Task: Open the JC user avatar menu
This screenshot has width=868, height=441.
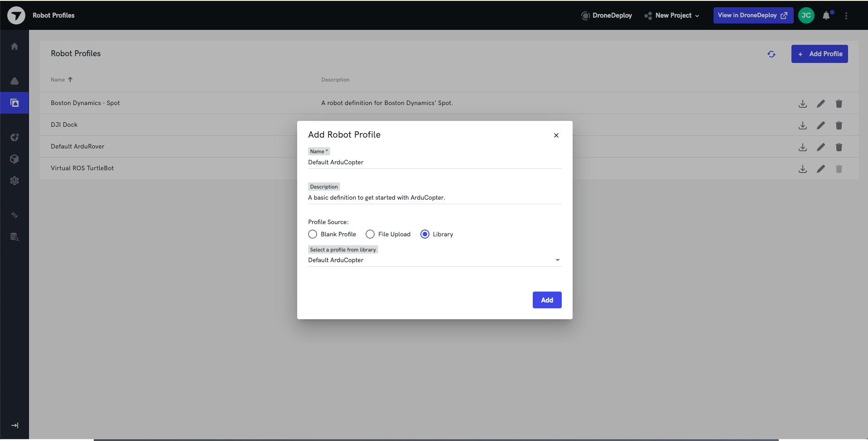Action: pyautogui.click(x=806, y=15)
